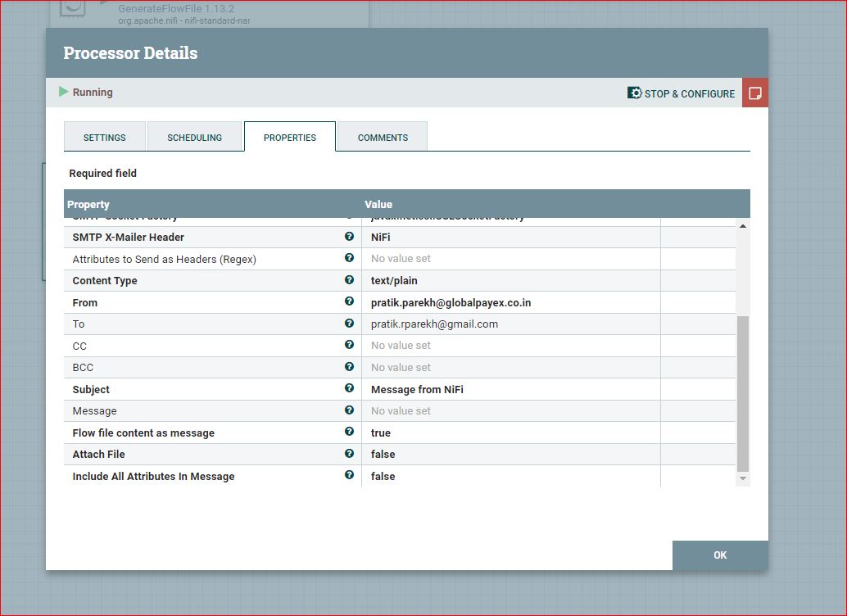Open the COMMENTS tab
Viewport: 847px width, 616px height.
[x=381, y=137]
